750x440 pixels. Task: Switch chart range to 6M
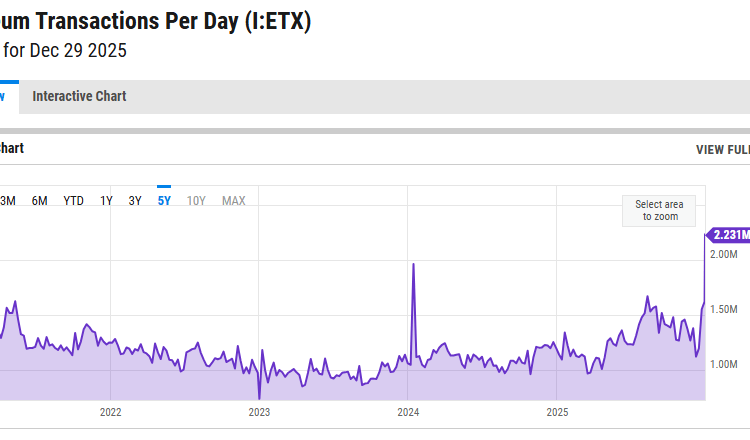click(40, 201)
